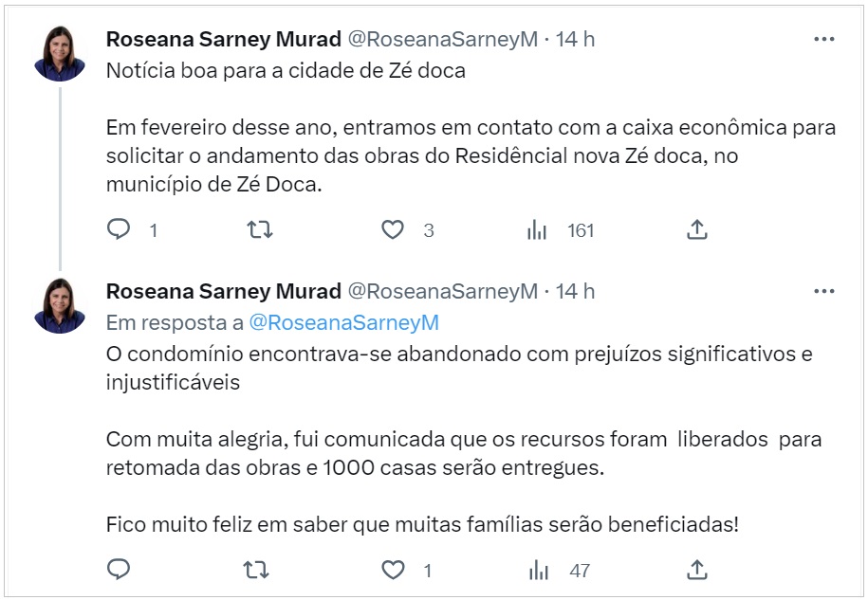
Task: Open the first tweet's 14 h timestamp
Action: 575,40
